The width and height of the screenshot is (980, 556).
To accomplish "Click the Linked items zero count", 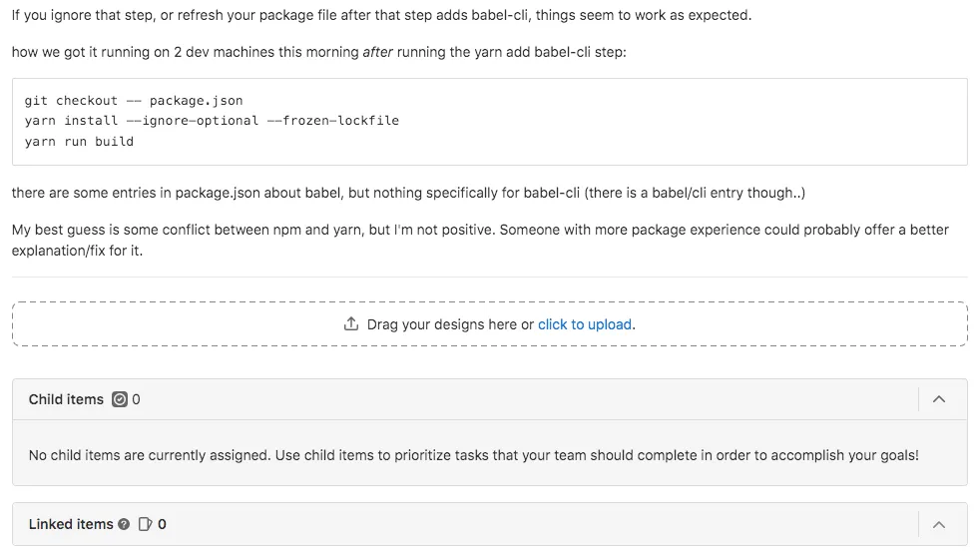I will 162,524.
